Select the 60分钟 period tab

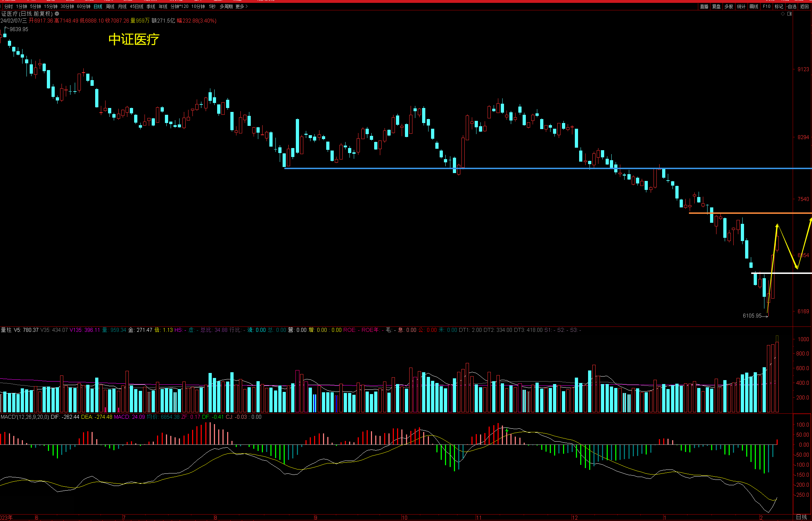[x=83, y=6]
